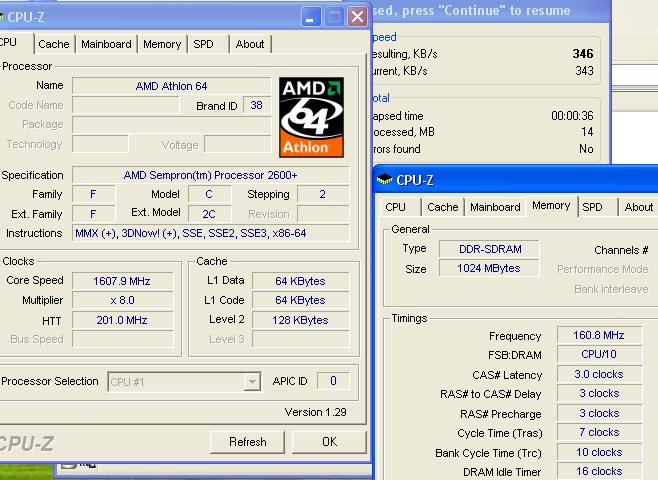Click the CAS# Latency value 3.0 clocks
Viewport: 658px width, 480px height.
click(599, 374)
